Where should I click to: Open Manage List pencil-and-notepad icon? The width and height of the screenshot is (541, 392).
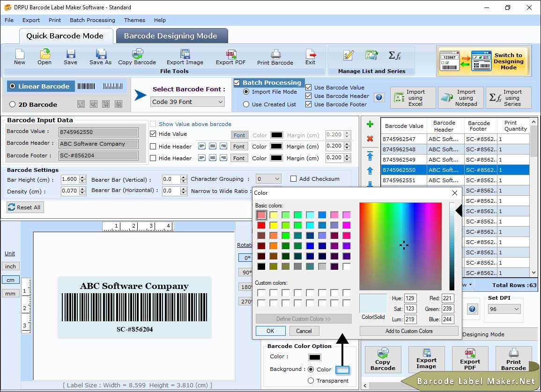click(348, 55)
